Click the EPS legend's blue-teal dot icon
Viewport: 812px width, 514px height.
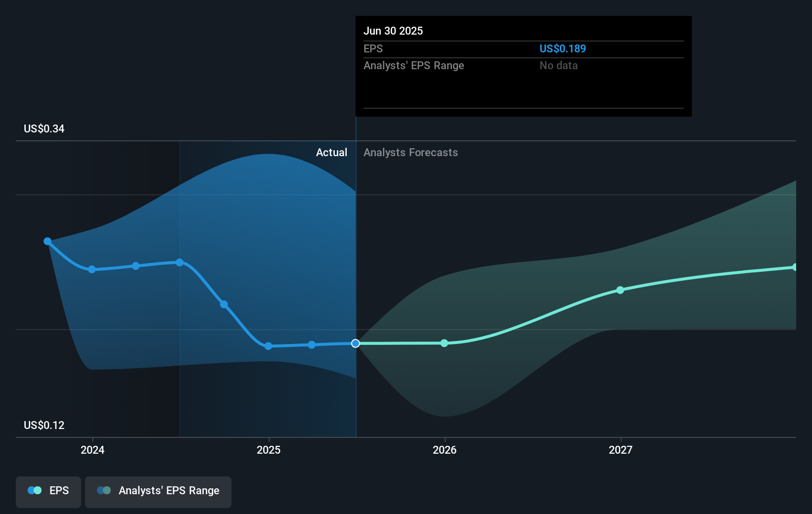35,491
